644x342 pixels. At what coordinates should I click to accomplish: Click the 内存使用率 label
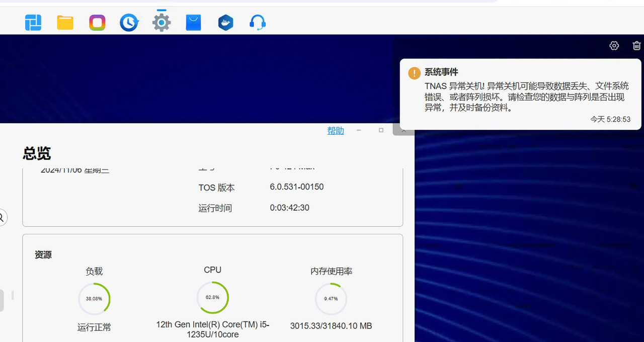coord(331,272)
